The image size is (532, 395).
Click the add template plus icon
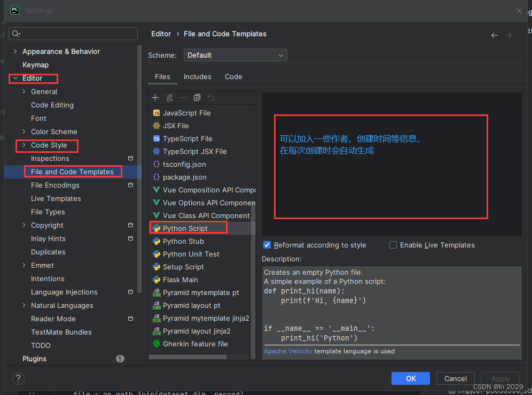pyautogui.click(x=155, y=98)
